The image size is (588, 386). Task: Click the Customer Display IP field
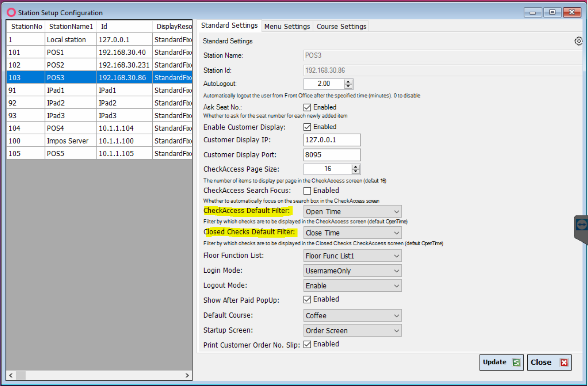coord(332,140)
